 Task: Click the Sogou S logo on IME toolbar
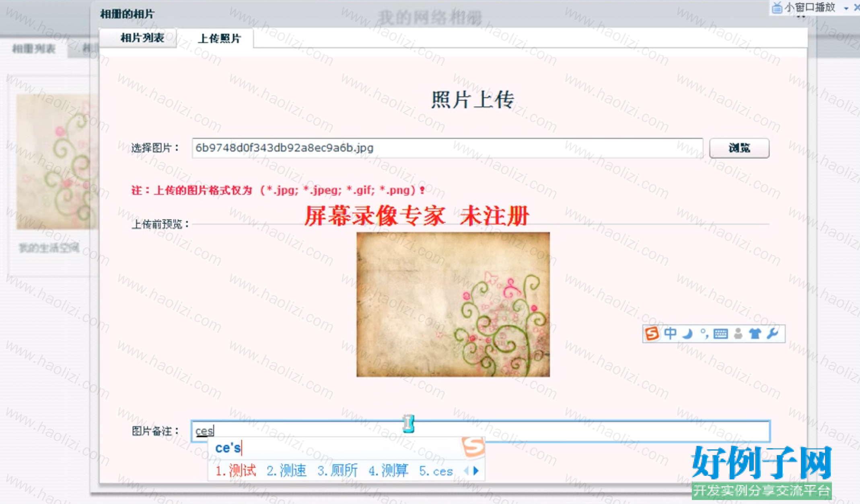652,334
